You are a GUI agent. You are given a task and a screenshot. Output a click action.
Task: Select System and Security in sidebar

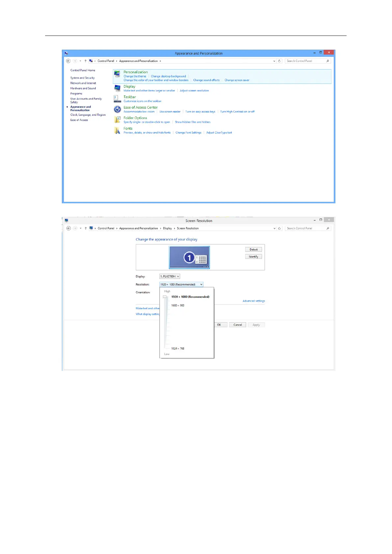[x=82, y=78]
